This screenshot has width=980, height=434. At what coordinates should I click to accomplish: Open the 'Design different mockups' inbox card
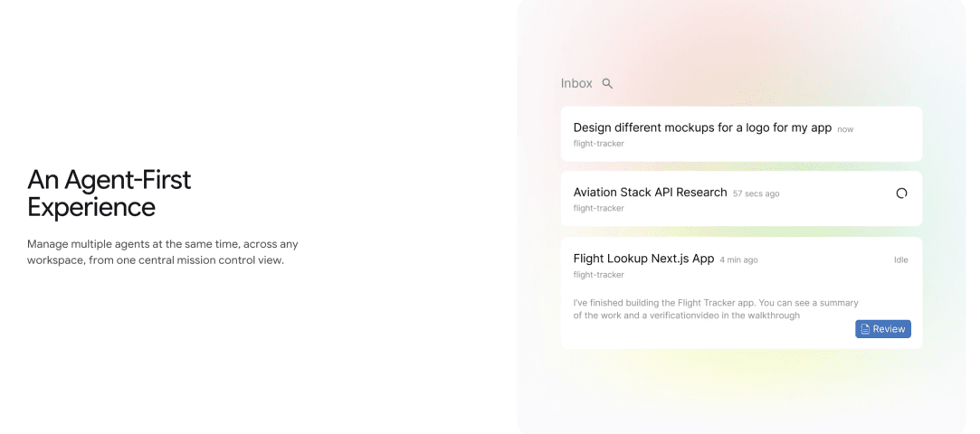click(x=741, y=134)
